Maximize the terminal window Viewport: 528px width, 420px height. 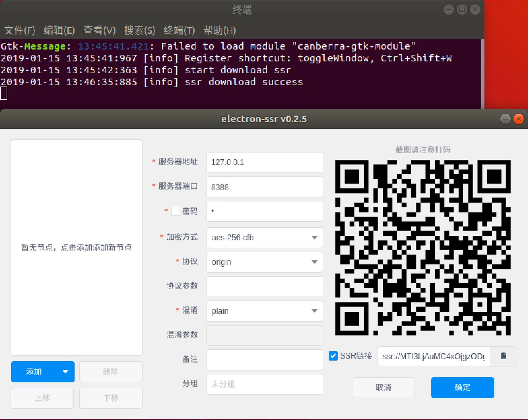(462, 10)
